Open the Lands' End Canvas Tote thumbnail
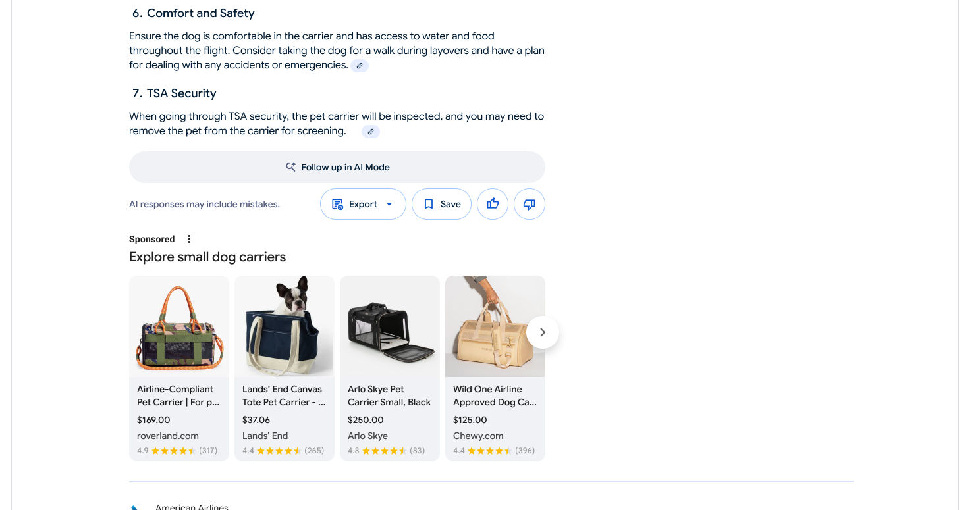Image resolution: width=980 pixels, height=510 pixels. point(285,326)
